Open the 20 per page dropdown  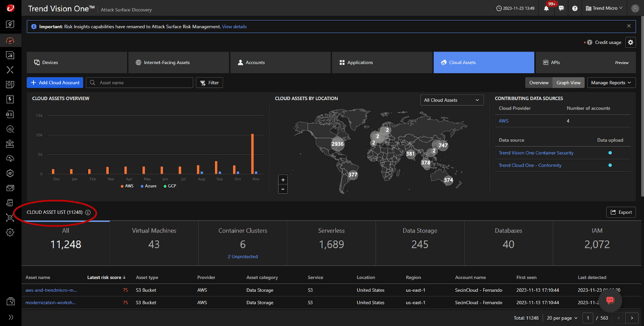click(x=562, y=318)
